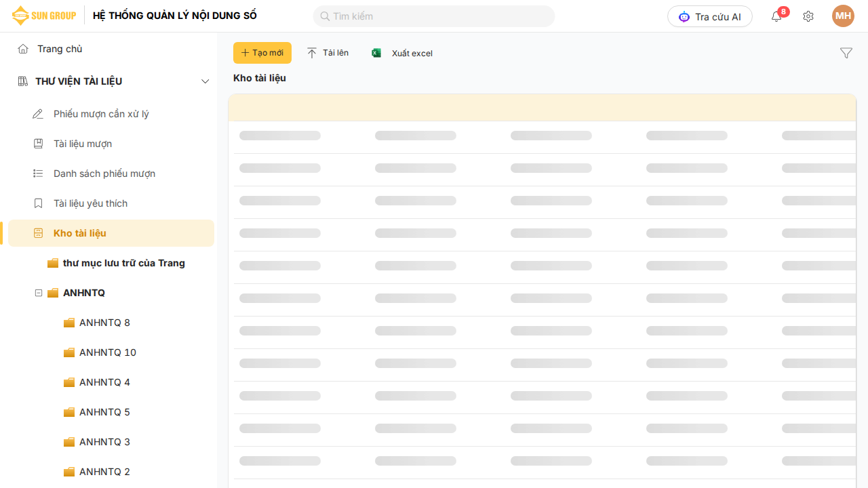Click the Tạo mới button
Screen dimensions: 868x488
pos(262,53)
